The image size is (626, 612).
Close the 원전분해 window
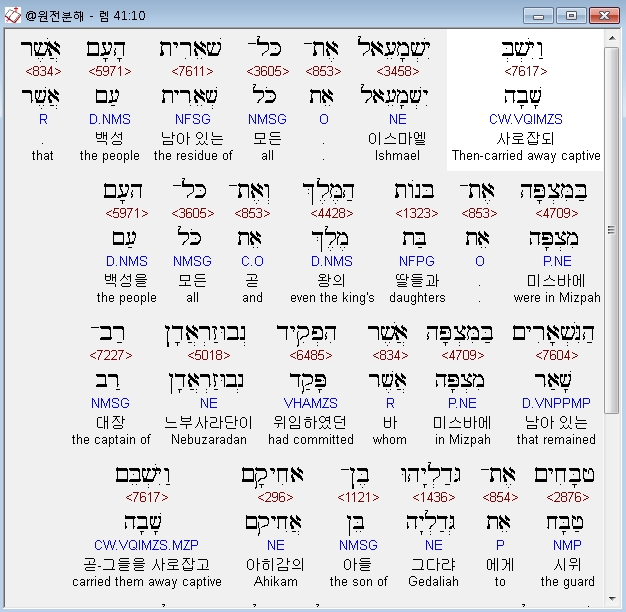coord(604,16)
